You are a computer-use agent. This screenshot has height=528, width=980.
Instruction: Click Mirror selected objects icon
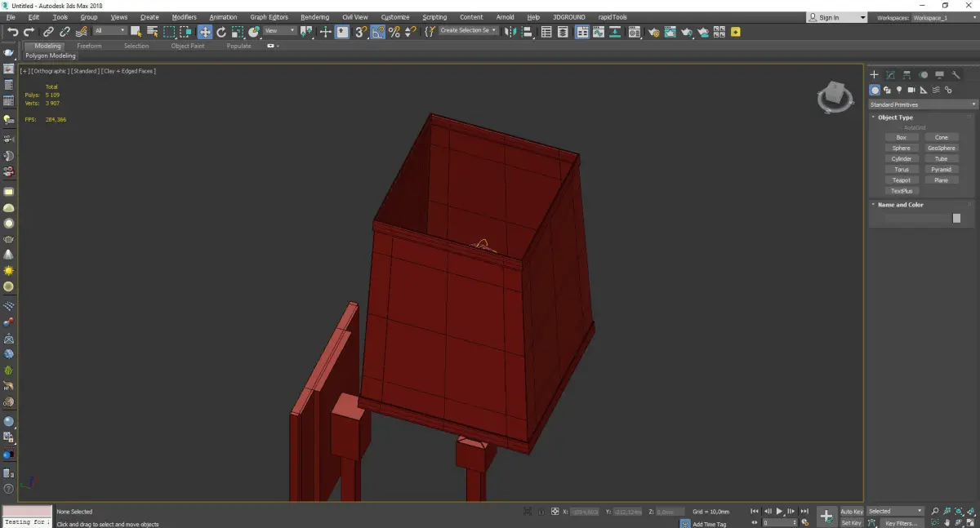(x=510, y=32)
